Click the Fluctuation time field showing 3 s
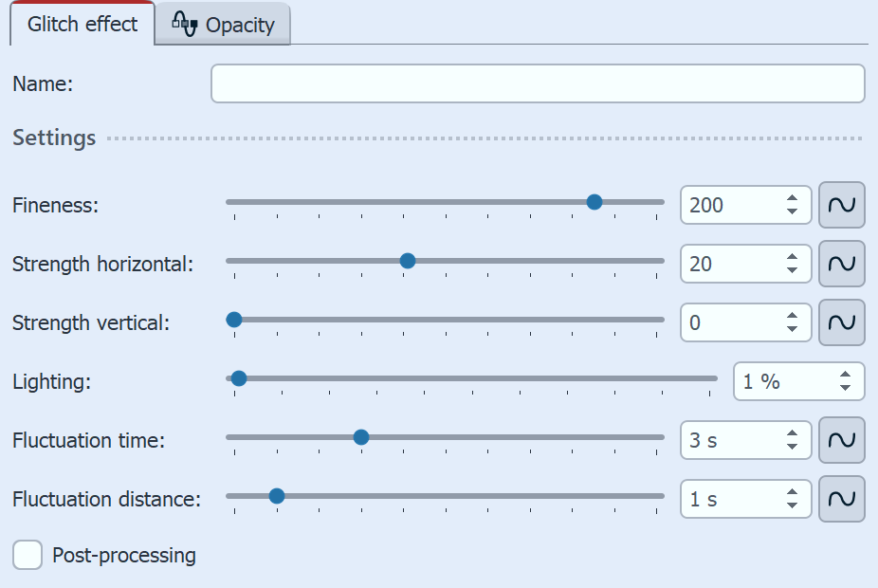Image resolution: width=878 pixels, height=588 pixels. coord(730,440)
